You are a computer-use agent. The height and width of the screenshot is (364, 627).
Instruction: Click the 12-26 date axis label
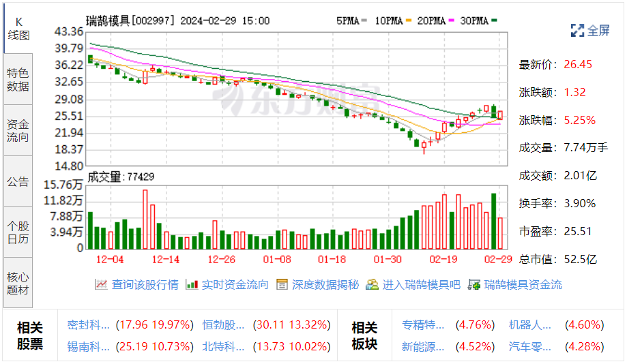[x=222, y=260]
